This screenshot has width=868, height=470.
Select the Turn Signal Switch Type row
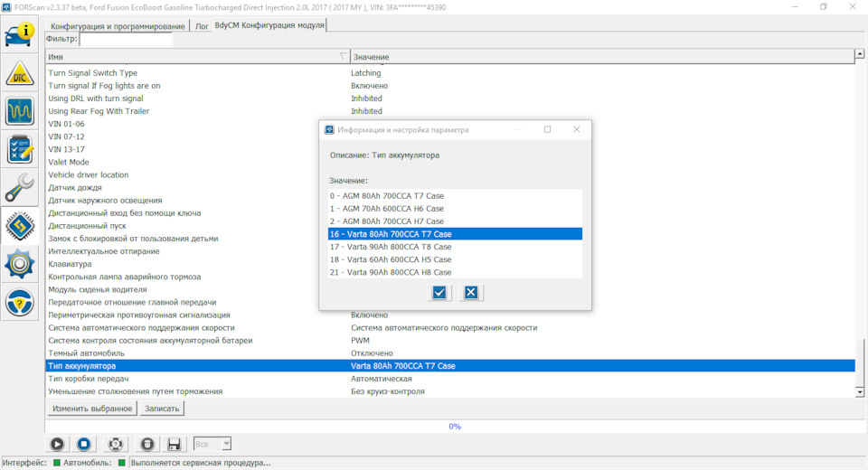click(450, 73)
